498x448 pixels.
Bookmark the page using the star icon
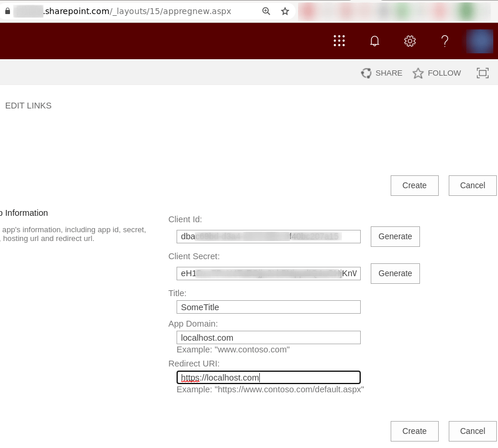[x=285, y=11]
